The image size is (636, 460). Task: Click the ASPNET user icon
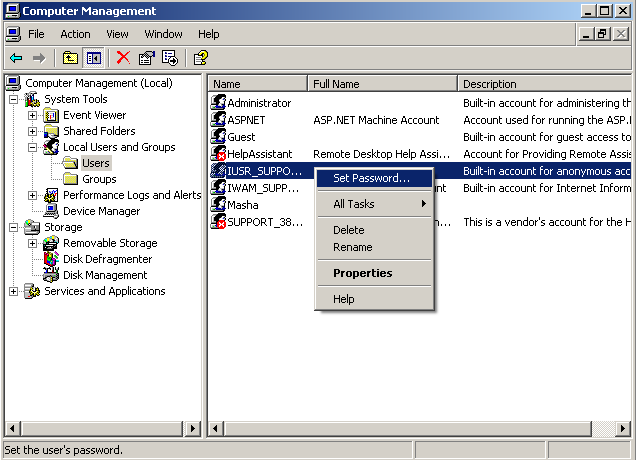click(218, 119)
